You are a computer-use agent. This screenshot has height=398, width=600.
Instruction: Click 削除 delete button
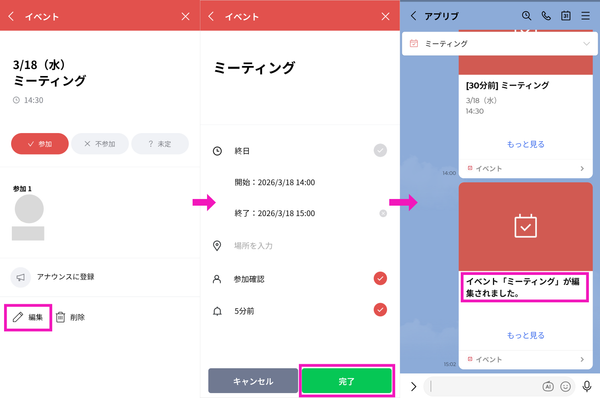(x=70, y=317)
